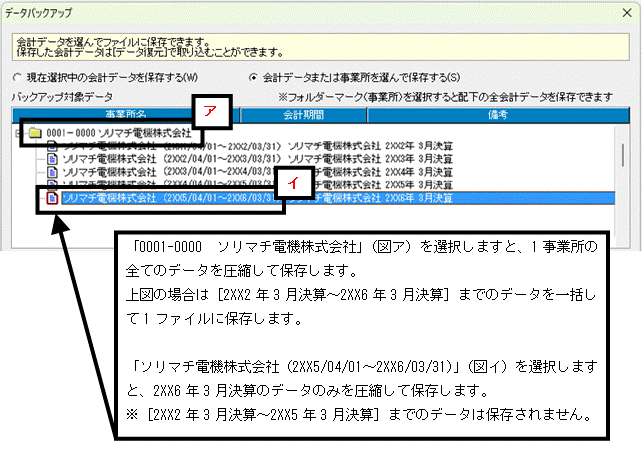643x450 pixels.
Task: Select folder icon of 0001-0000 ソリマチ電機株式会社
Action: click(x=35, y=133)
